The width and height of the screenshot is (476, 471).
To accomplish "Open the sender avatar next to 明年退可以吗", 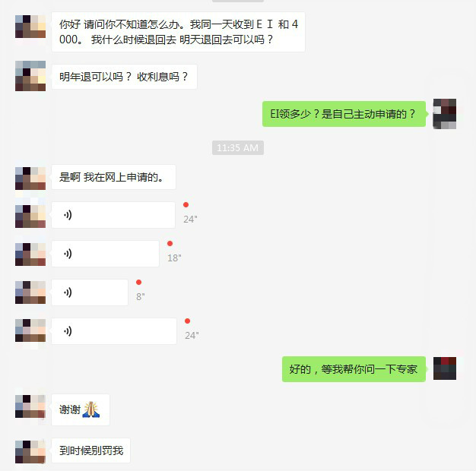I will click(x=30, y=76).
